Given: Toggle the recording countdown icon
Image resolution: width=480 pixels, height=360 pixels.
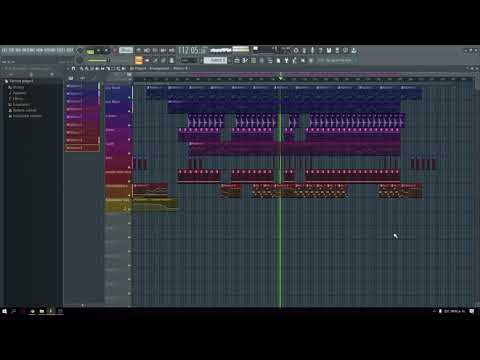Looking at the screenshot, I should coord(155,50).
